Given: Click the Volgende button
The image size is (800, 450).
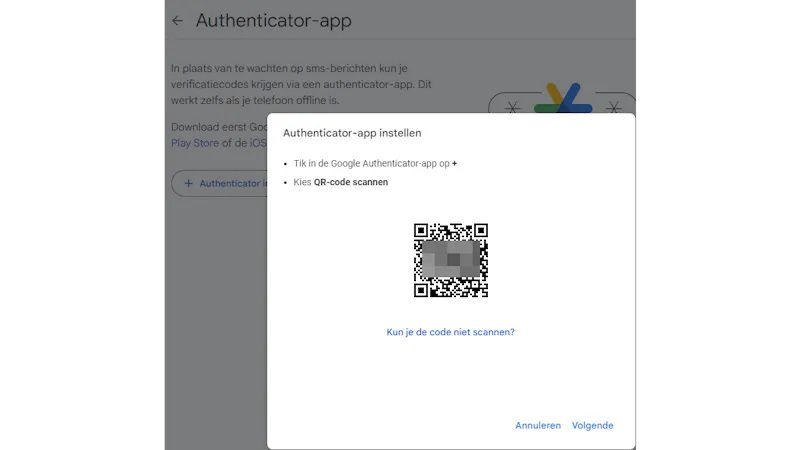Looking at the screenshot, I should [592, 425].
